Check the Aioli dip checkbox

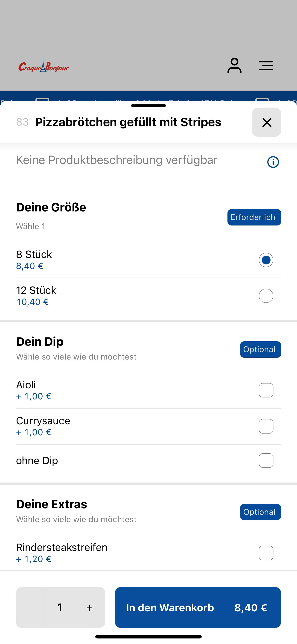[x=266, y=390]
